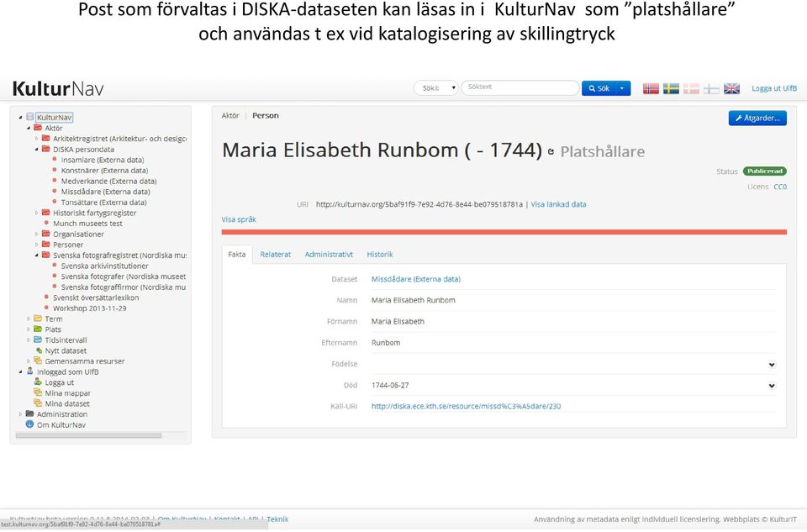807x532 pixels.
Task: Expand the Födelse field chevron
Action: pos(772,364)
